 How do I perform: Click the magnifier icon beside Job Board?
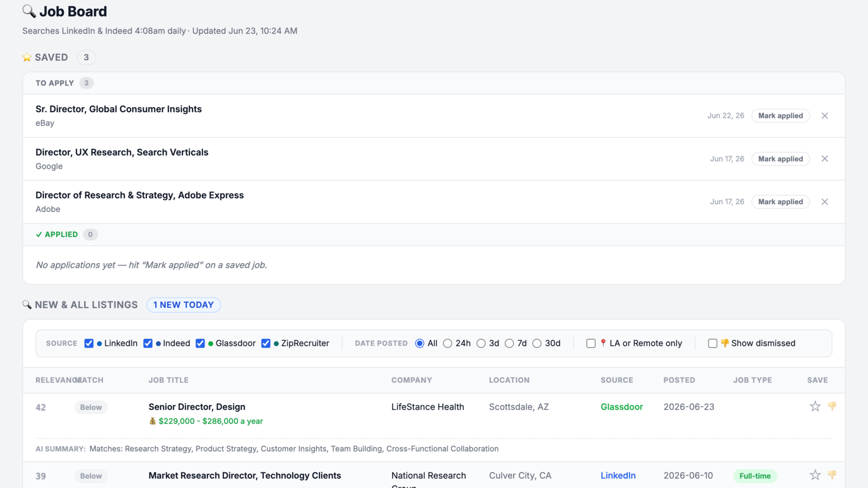coord(29,11)
